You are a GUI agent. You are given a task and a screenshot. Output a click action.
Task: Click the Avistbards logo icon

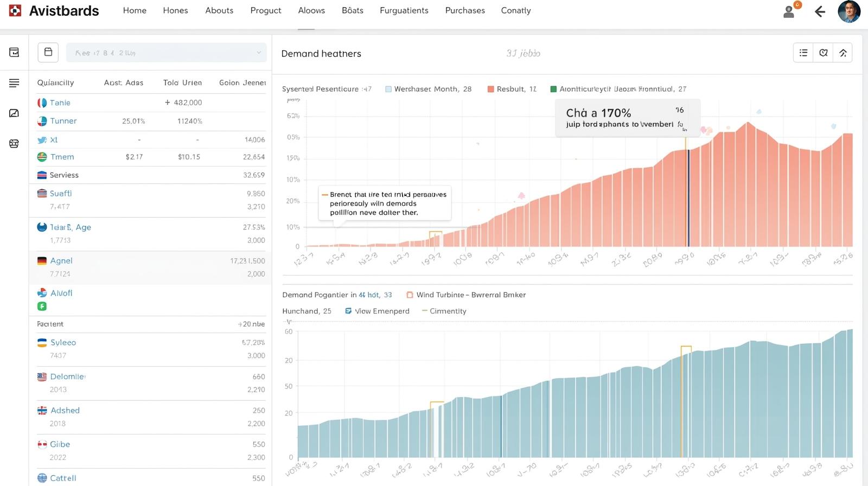15,10
